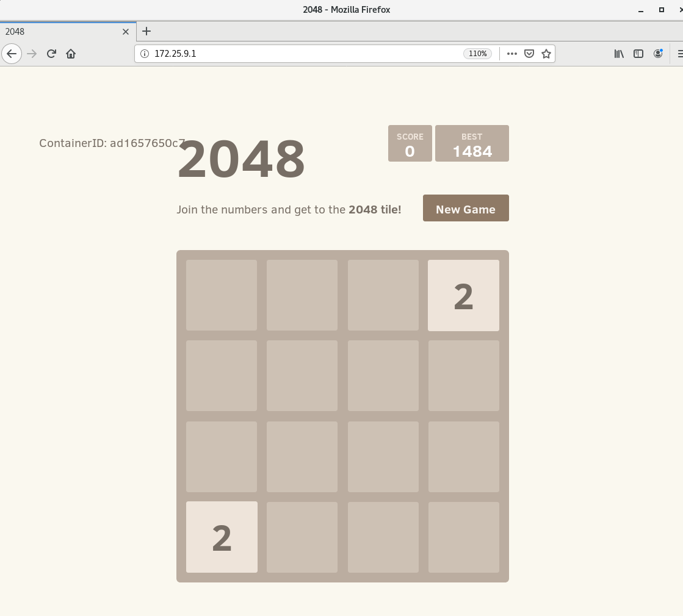Screen dimensions: 683x616
Task: Click the SCORE box
Action: pyautogui.click(x=410, y=143)
